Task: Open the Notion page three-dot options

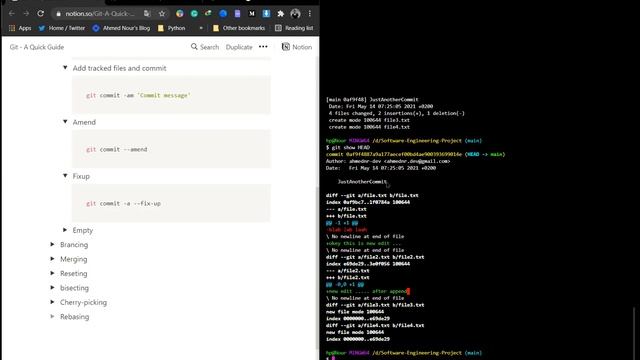Action: 263,47
